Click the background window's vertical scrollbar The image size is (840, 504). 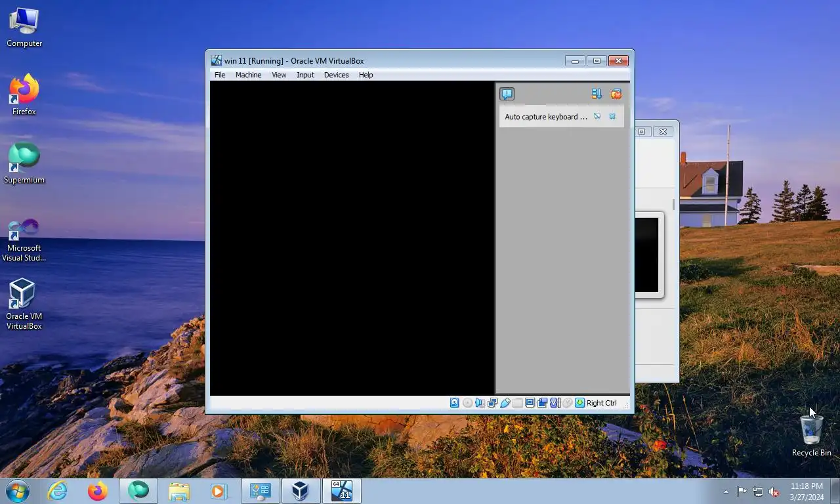click(673, 204)
